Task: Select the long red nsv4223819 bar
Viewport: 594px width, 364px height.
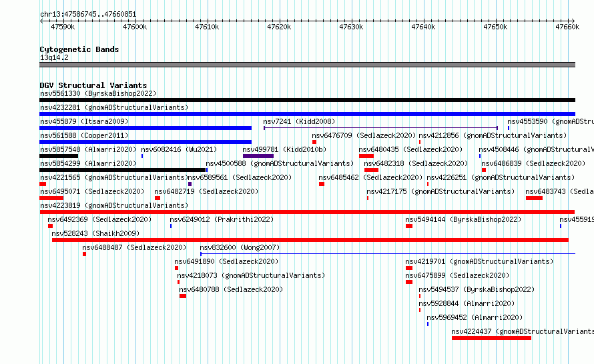Action: 307,212
